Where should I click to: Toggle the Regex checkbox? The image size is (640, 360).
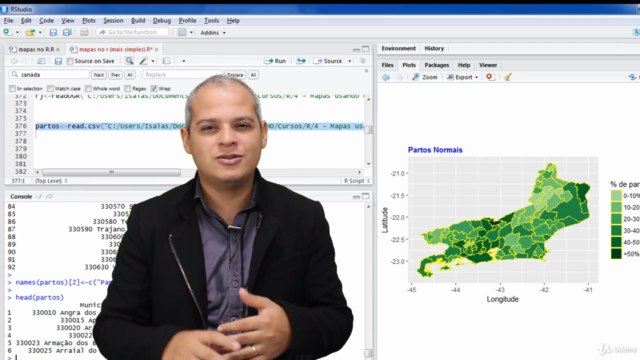(x=128, y=89)
